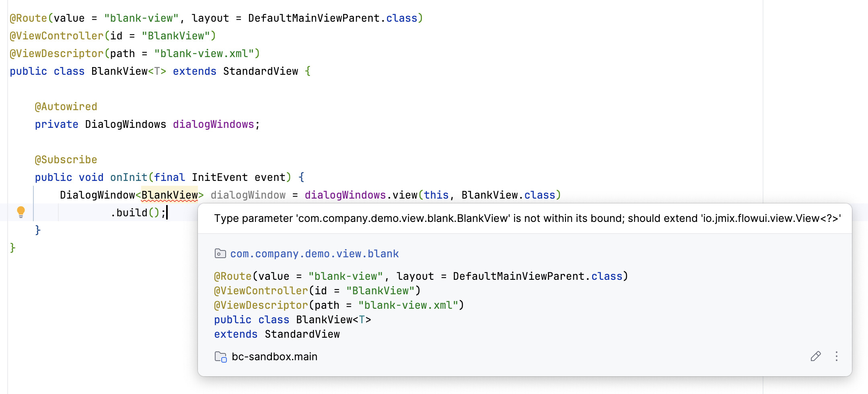868x394 pixels.
Task: Click DefaultMainViewParent in the editor's Route annotation
Action: click(x=314, y=18)
